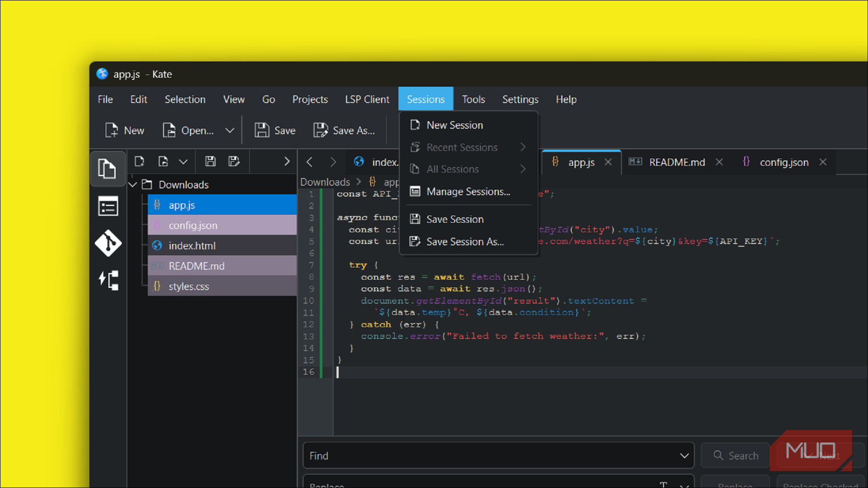
Task: Open the dropdown arrow next to Open...
Action: [230, 131]
